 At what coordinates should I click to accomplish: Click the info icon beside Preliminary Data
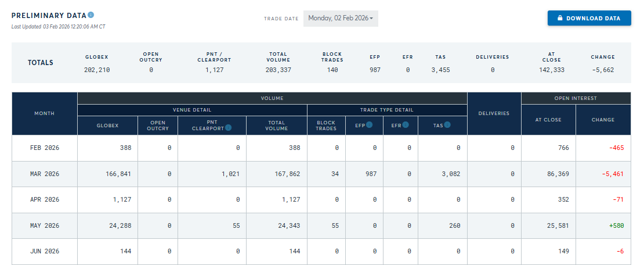pyautogui.click(x=91, y=15)
